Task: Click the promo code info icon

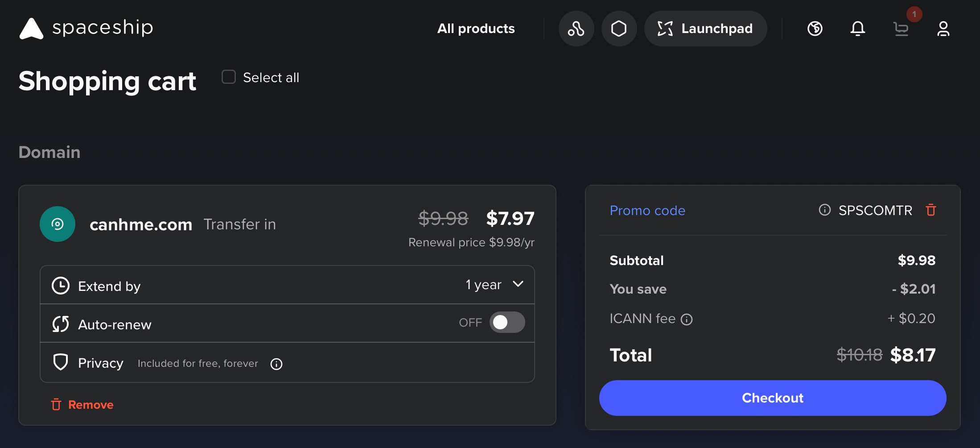Action: (x=824, y=210)
